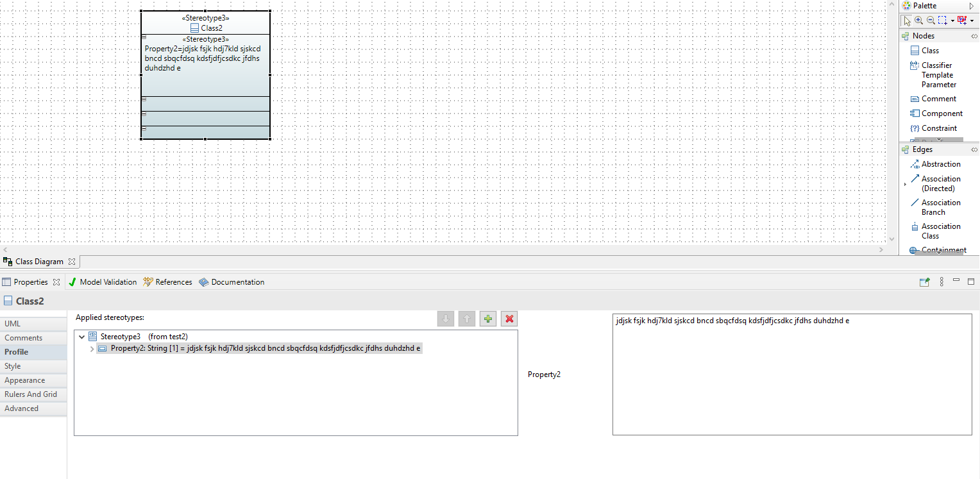Expand the Property2 tree node
Viewport: 980px width, 479px height.
[x=92, y=349]
